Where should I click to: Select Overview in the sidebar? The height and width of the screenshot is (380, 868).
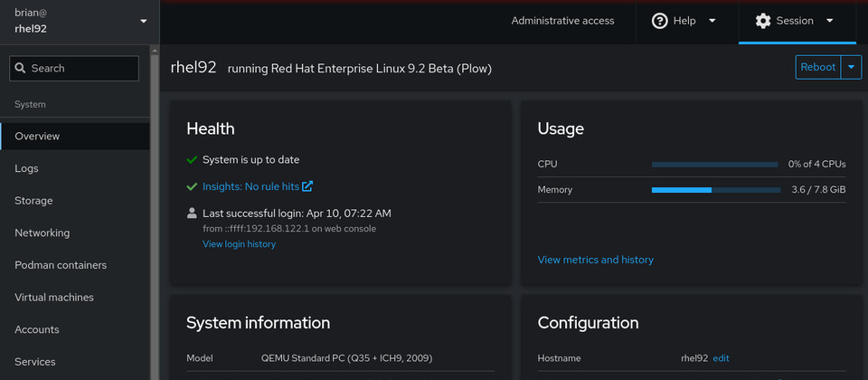pyautogui.click(x=75, y=137)
